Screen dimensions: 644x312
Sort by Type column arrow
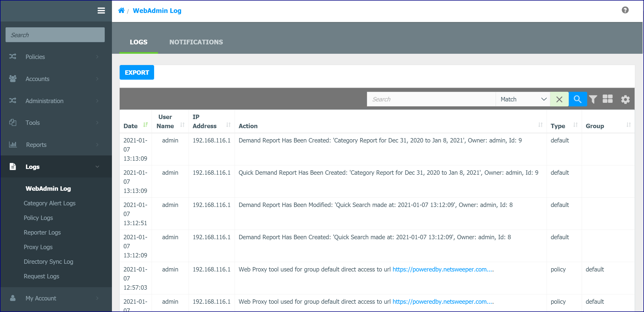tap(575, 125)
